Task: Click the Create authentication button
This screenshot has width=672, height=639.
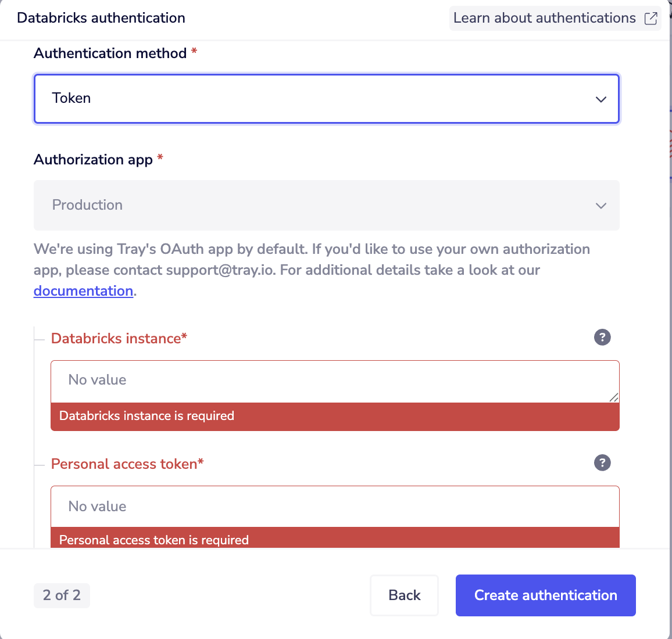Action: pos(546,595)
